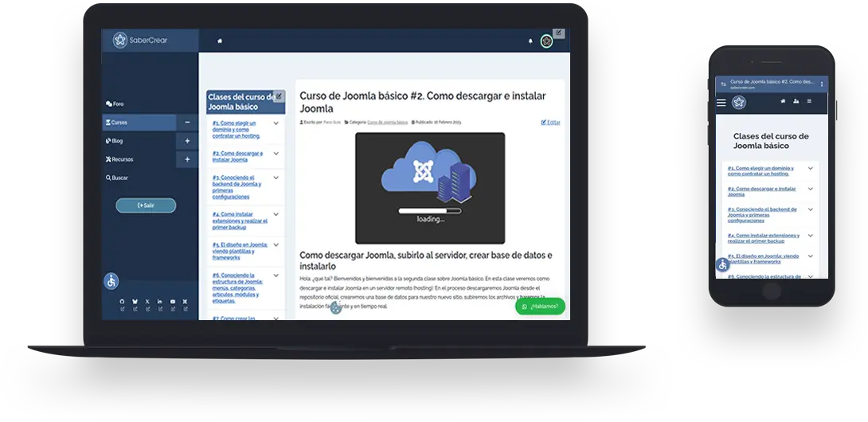Open lesson #5 El diseño en Joomla on laptop
Image resolution: width=868 pixels, height=422 pixels.
click(x=240, y=251)
